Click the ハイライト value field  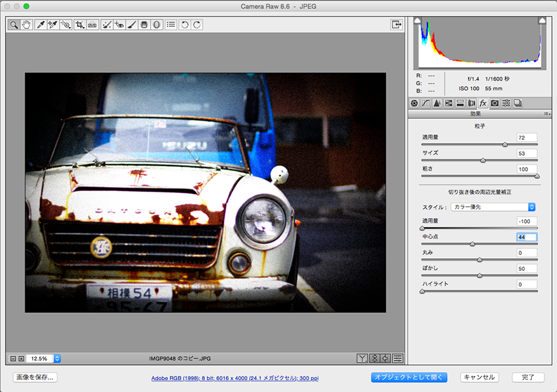click(x=527, y=284)
